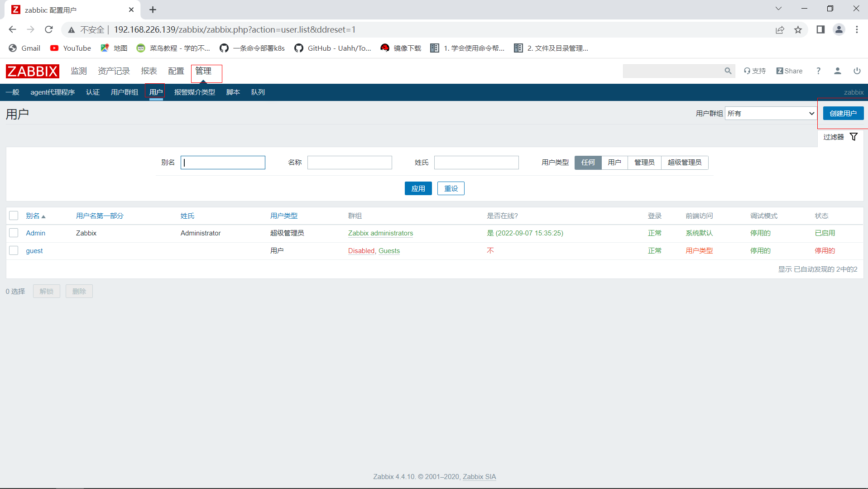Screen dimensions: 868x489
Task: Open the 管理 menu
Action: 203,71
